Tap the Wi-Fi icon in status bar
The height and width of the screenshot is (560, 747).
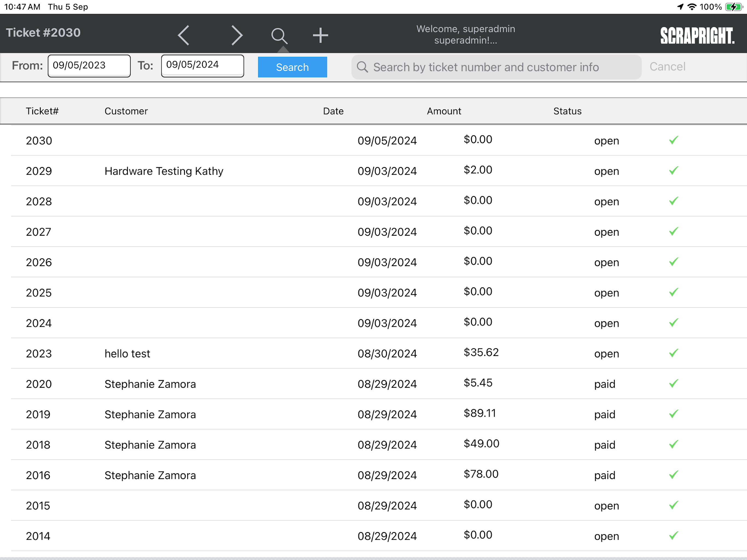[x=692, y=7]
